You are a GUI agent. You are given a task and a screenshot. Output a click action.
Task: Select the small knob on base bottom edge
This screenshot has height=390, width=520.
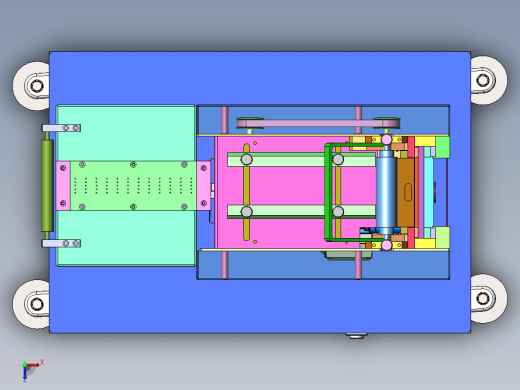(x=356, y=335)
